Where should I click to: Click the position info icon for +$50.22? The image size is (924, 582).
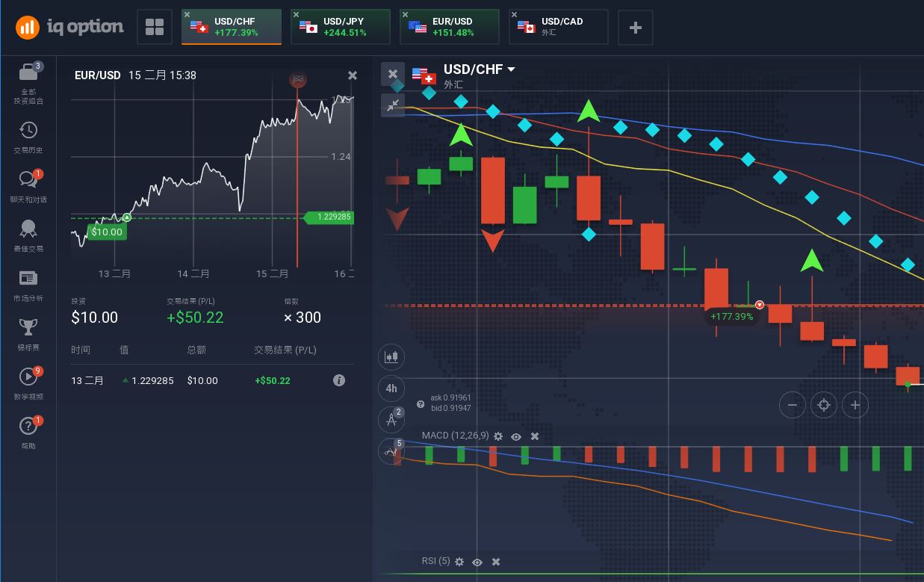click(x=339, y=380)
